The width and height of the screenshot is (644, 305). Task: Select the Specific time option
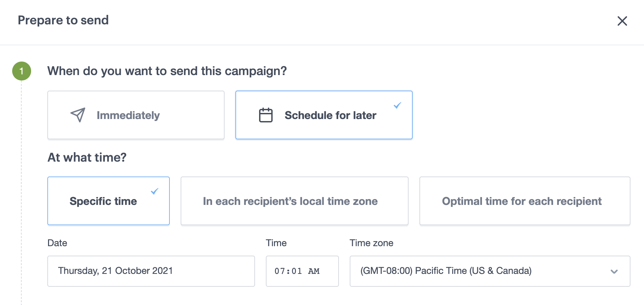pyautogui.click(x=108, y=201)
